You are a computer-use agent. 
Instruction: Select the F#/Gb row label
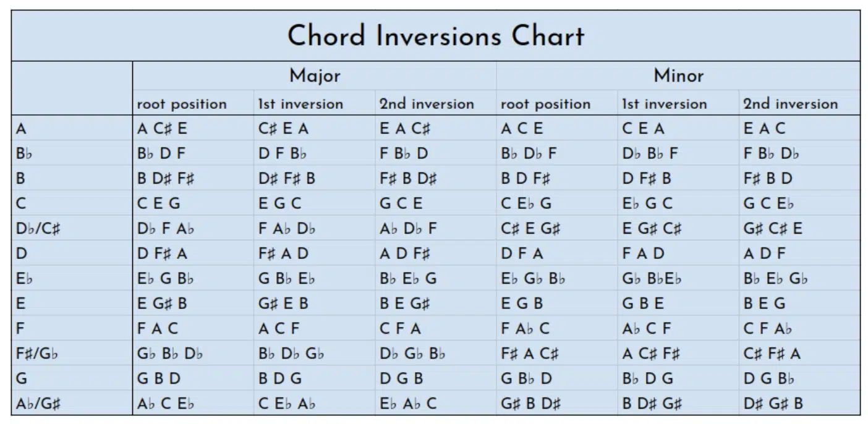(38, 354)
